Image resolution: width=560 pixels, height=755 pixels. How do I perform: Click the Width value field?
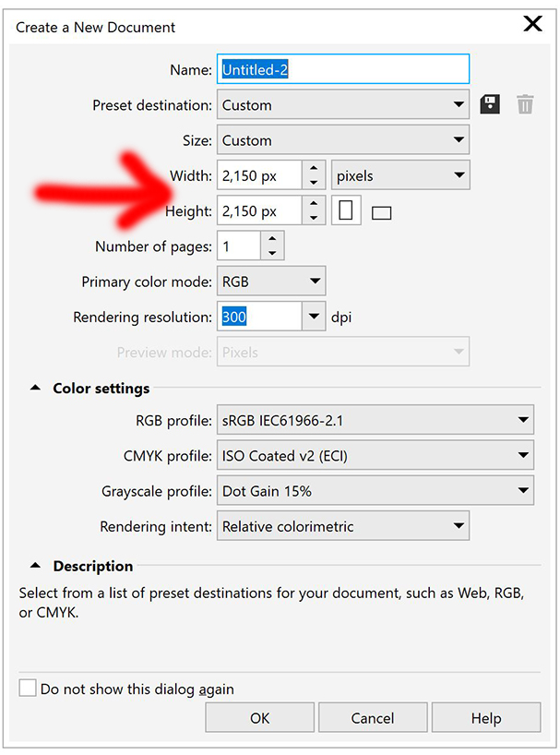click(260, 175)
